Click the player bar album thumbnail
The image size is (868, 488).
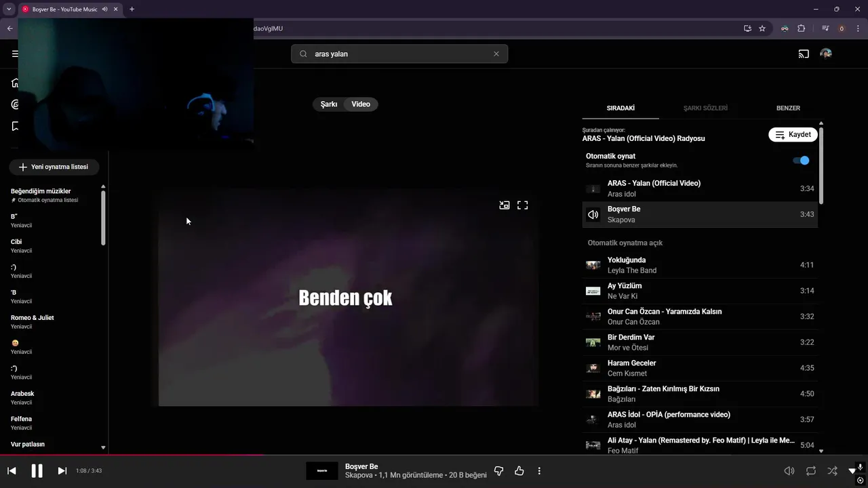[x=322, y=470]
